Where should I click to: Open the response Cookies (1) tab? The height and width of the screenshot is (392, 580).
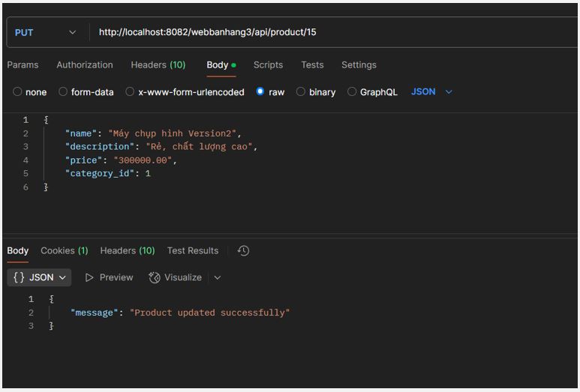pyautogui.click(x=64, y=251)
